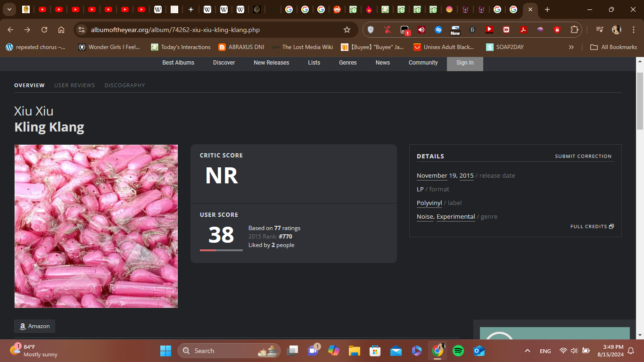This screenshot has width=644, height=362.
Task: Click SUBMIT CORRECTION link
Action: pyautogui.click(x=583, y=156)
